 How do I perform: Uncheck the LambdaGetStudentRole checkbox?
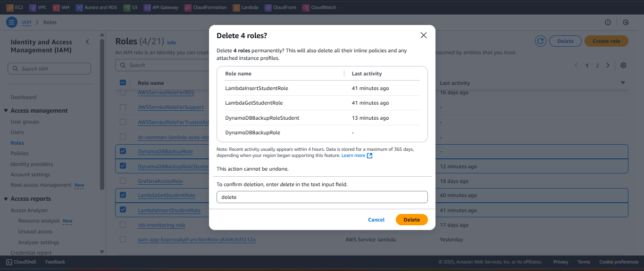click(x=123, y=195)
